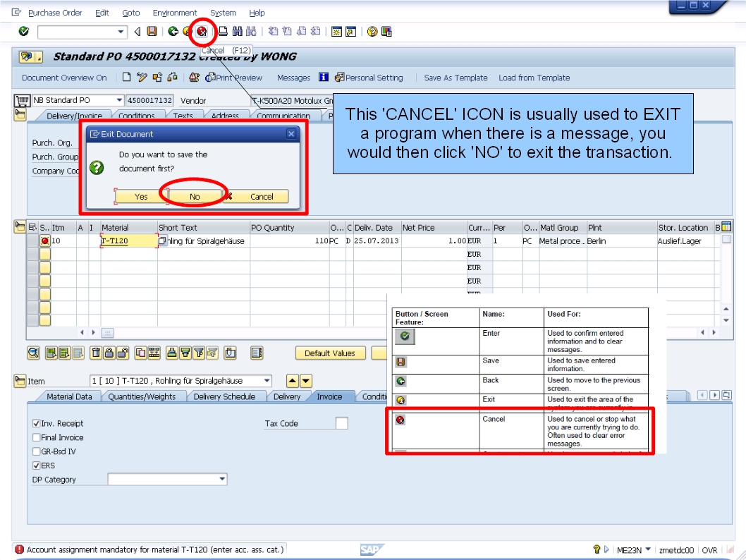Click the Print Preview button
The height and width of the screenshot is (560, 746).
(x=234, y=78)
